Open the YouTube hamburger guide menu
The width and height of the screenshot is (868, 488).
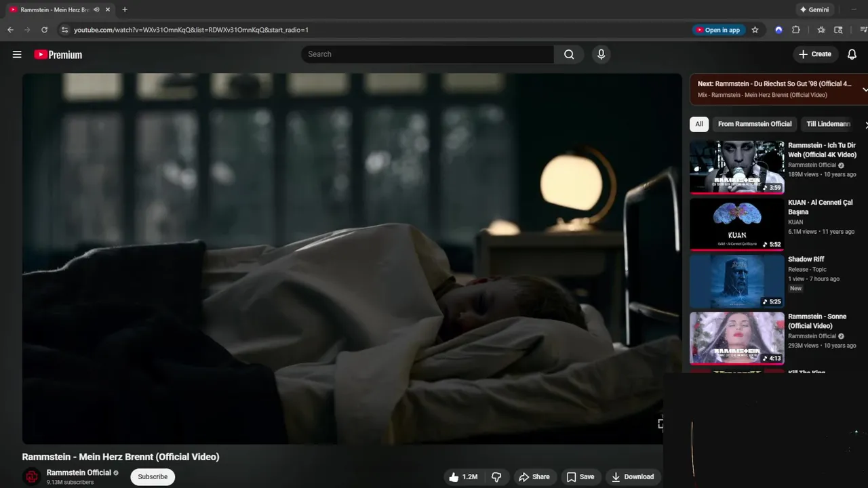(17, 54)
